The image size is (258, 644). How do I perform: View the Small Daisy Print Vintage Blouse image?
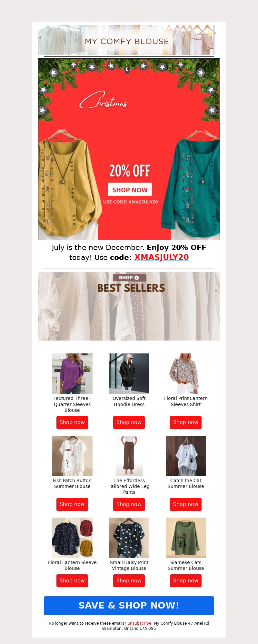click(x=129, y=538)
